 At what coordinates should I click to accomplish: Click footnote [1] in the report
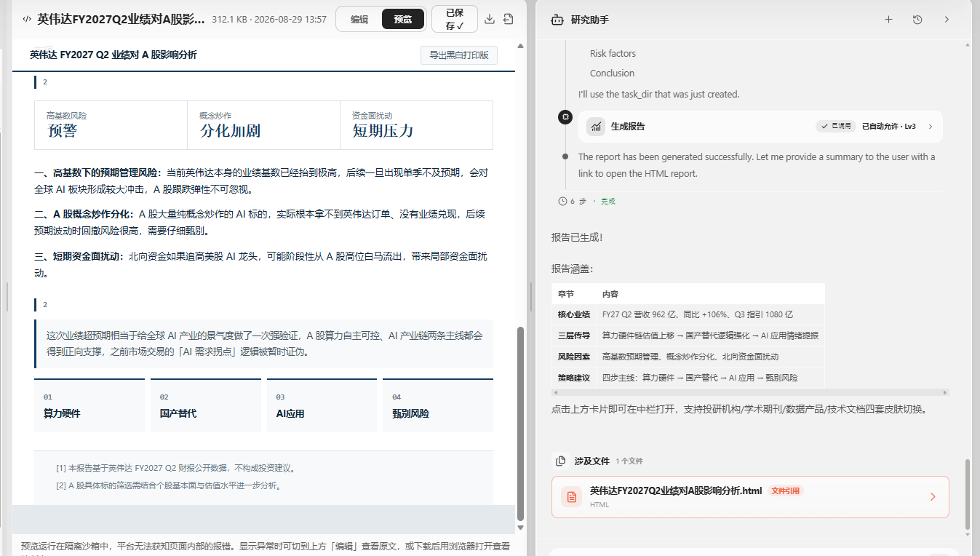175,468
